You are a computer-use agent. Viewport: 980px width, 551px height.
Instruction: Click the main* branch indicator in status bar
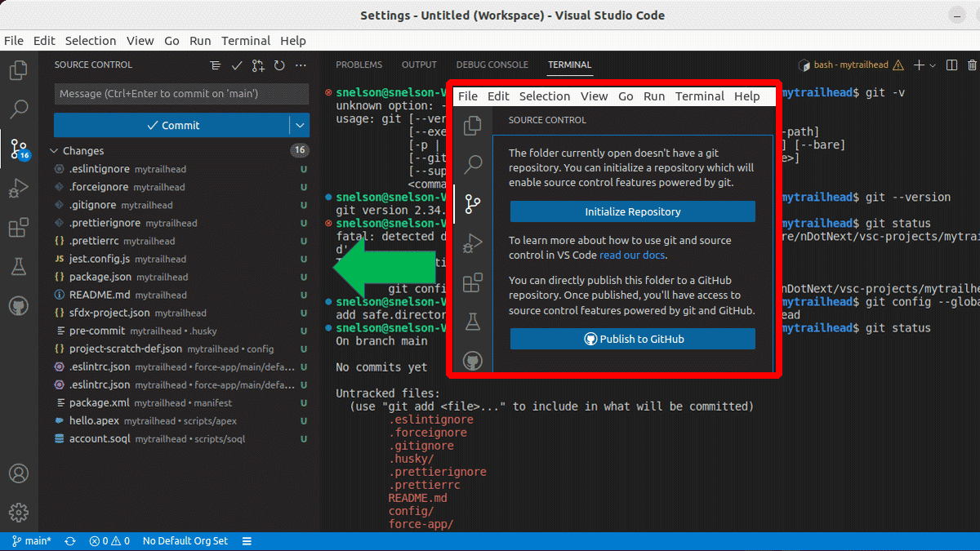30,541
